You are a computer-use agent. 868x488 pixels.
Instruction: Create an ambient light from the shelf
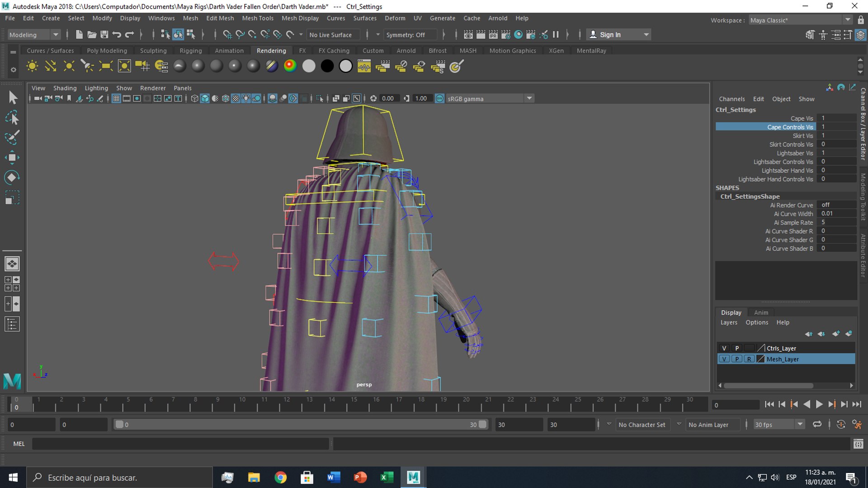[x=32, y=66]
